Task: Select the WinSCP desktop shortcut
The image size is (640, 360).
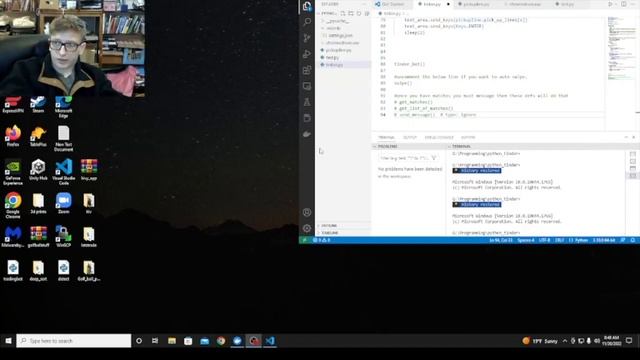Action: [x=64, y=237]
